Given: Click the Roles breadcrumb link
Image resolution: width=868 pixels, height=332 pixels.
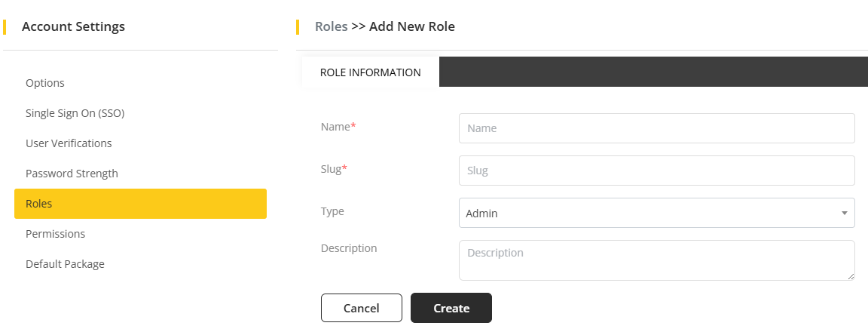Looking at the screenshot, I should click(x=331, y=26).
